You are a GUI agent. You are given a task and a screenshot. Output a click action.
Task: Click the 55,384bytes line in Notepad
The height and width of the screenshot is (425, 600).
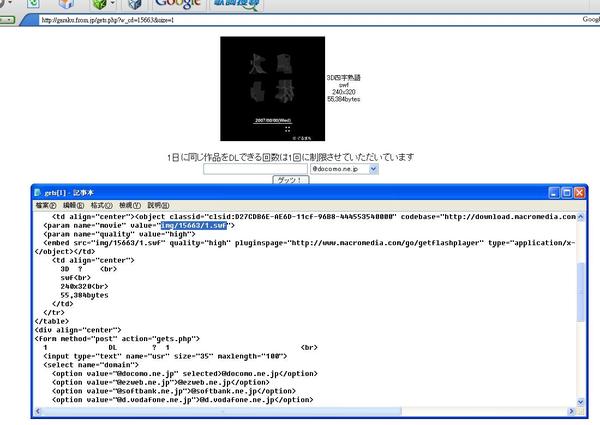click(x=84, y=295)
